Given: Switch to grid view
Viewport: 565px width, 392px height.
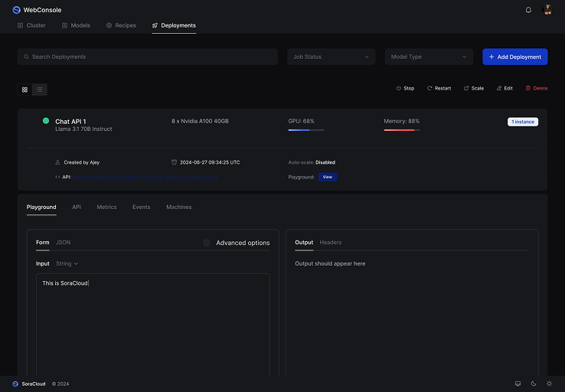Looking at the screenshot, I should 24,90.
